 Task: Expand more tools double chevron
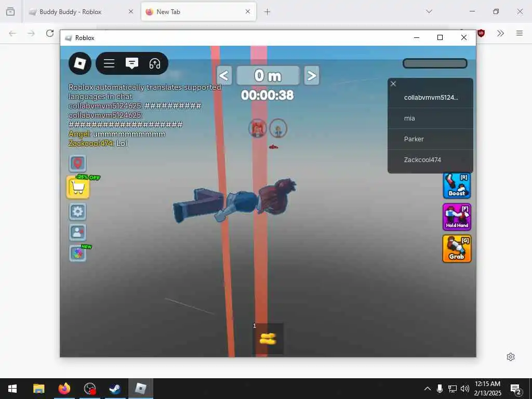point(500,33)
